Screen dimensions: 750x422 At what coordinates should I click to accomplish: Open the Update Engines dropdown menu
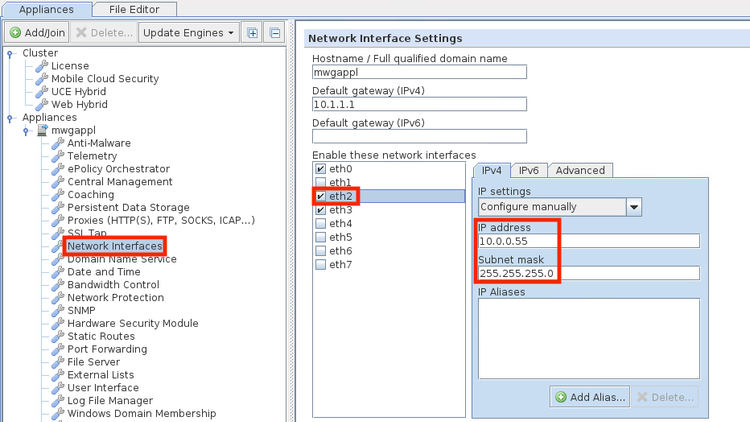(188, 33)
